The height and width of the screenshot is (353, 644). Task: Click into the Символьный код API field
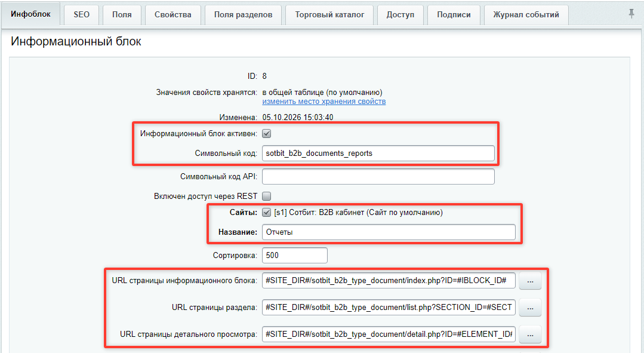coord(378,177)
